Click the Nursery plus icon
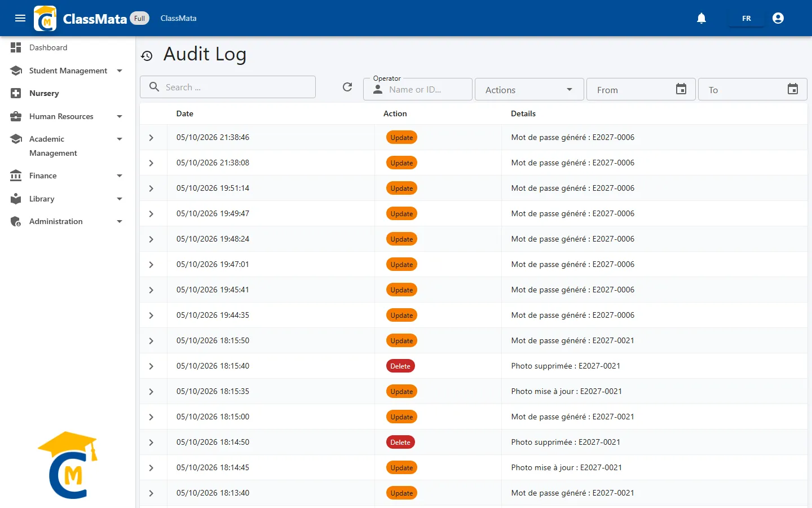This screenshot has width=812, height=508. point(16,93)
